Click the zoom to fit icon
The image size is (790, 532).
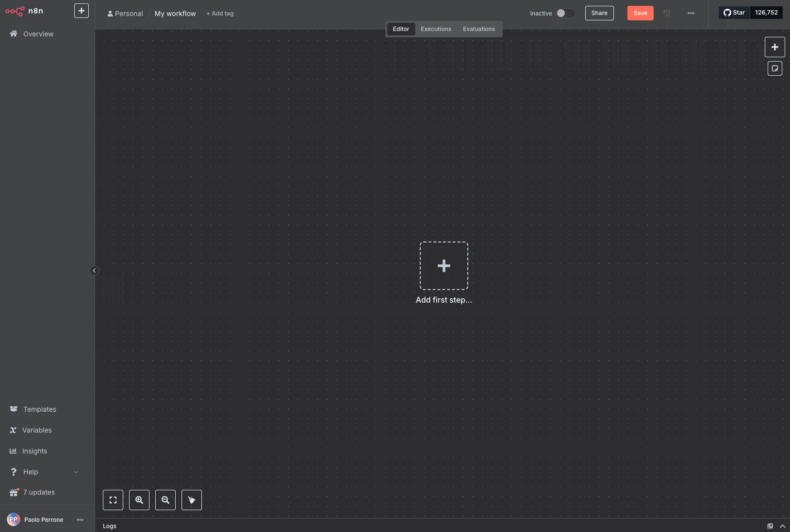[x=113, y=500]
